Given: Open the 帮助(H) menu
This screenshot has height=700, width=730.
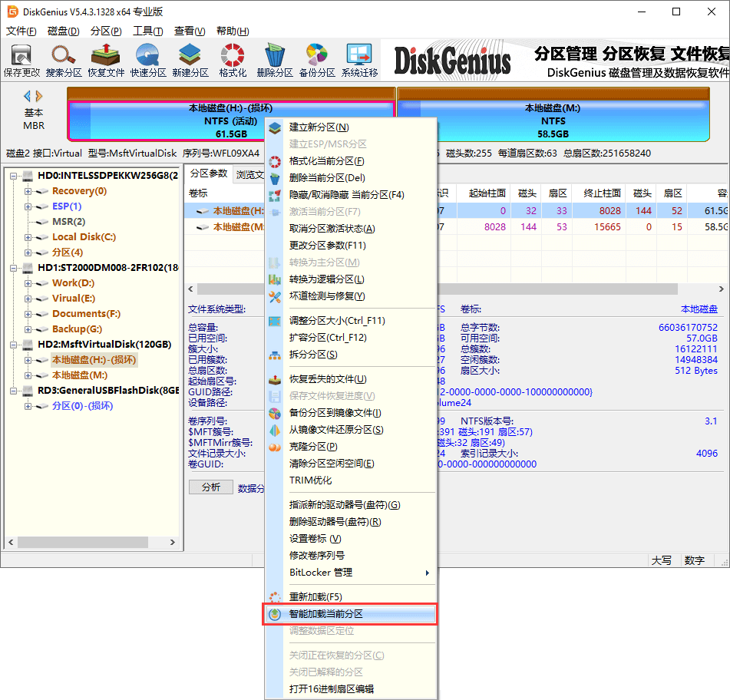Looking at the screenshot, I should point(233,31).
